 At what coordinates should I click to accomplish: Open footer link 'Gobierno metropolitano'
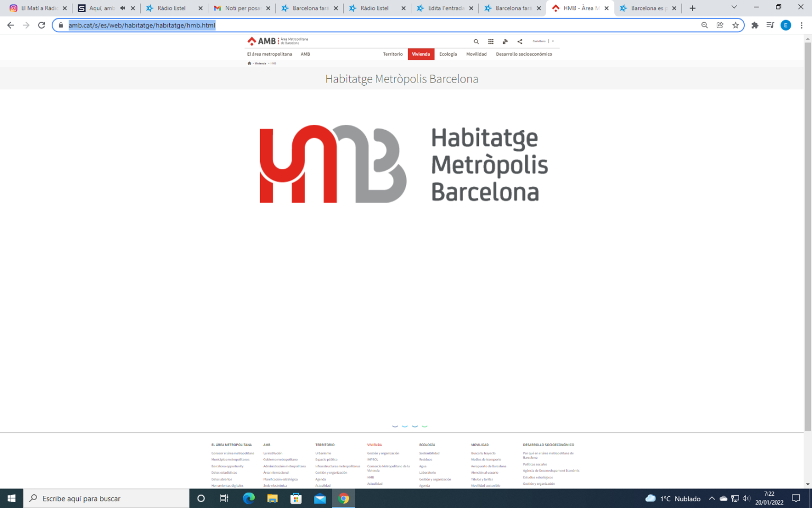[x=280, y=459]
